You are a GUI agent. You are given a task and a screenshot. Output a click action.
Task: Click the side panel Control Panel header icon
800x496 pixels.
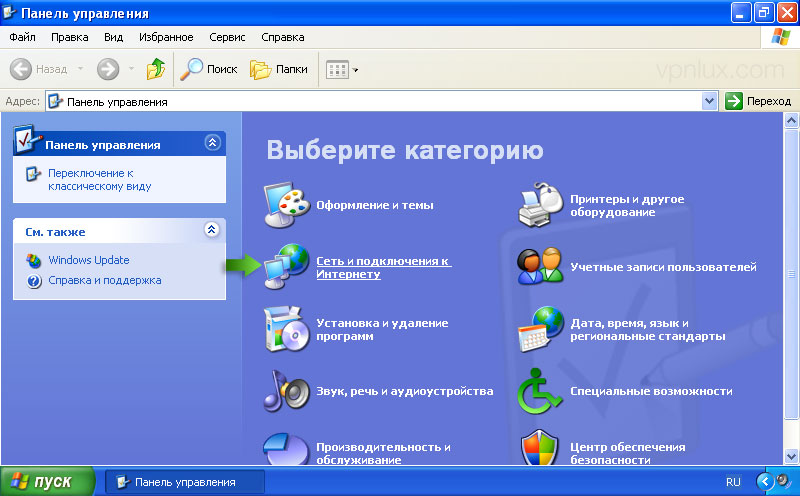click(27, 139)
